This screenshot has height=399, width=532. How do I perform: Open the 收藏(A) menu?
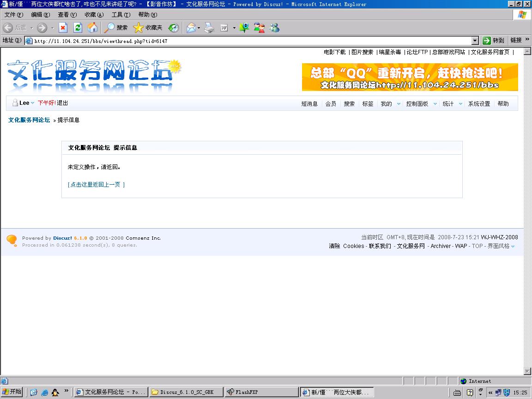pos(94,15)
